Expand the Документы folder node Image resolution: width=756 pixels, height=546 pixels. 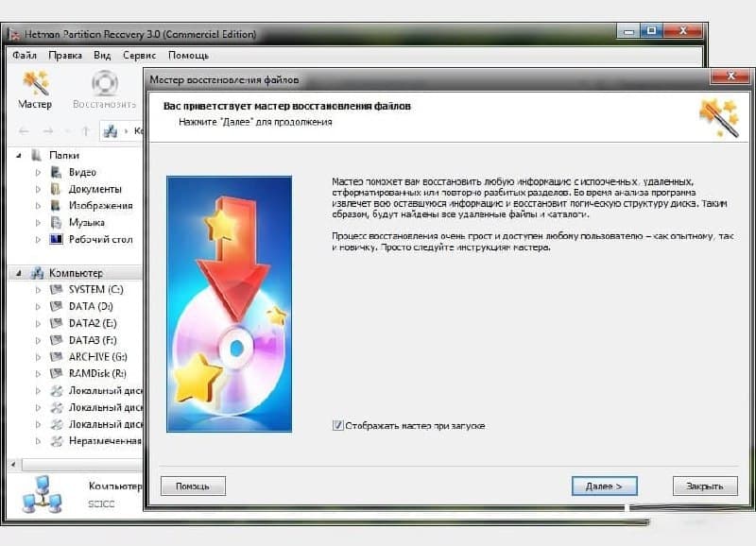38,189
